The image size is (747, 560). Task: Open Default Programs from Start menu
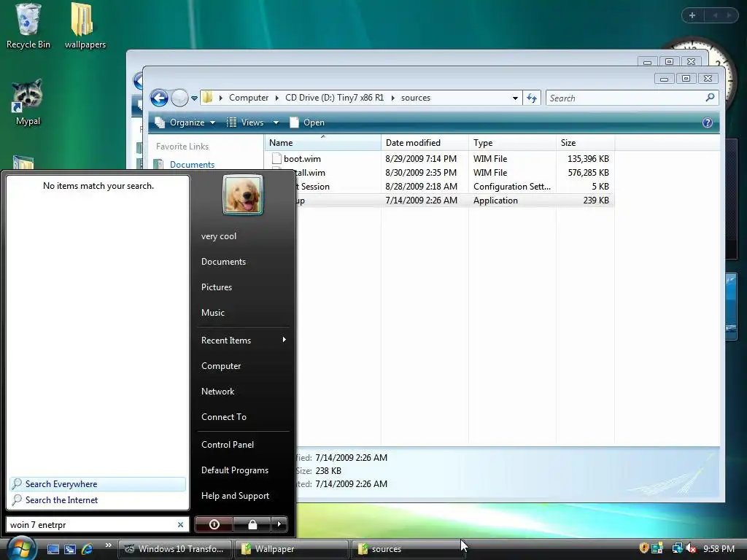[234, 470]
